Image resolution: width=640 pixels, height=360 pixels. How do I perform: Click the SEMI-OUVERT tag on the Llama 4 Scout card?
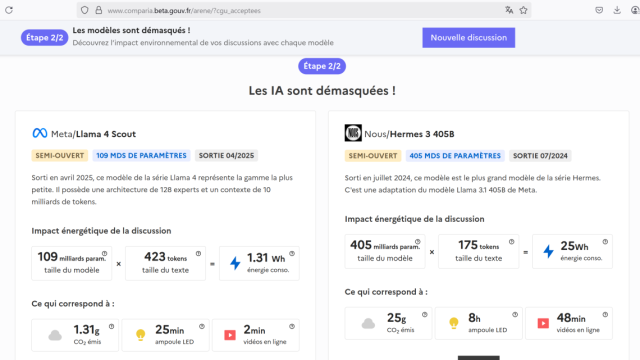tap(60, 156)
